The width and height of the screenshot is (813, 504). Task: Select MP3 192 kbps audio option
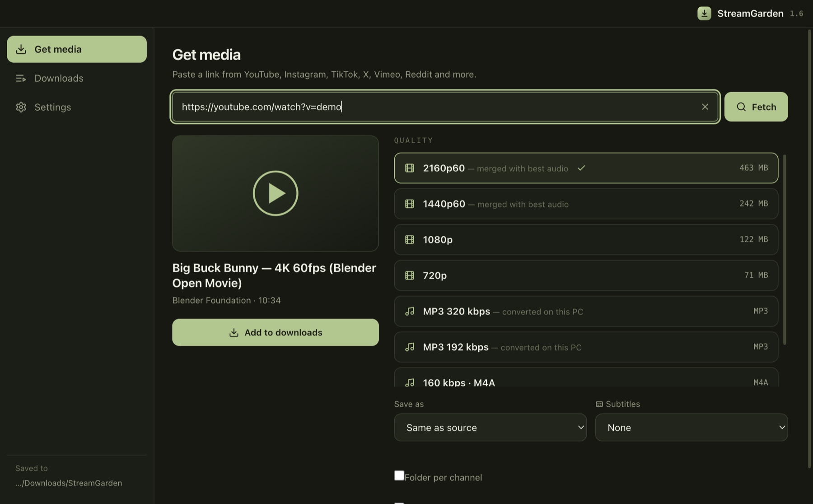586,347
